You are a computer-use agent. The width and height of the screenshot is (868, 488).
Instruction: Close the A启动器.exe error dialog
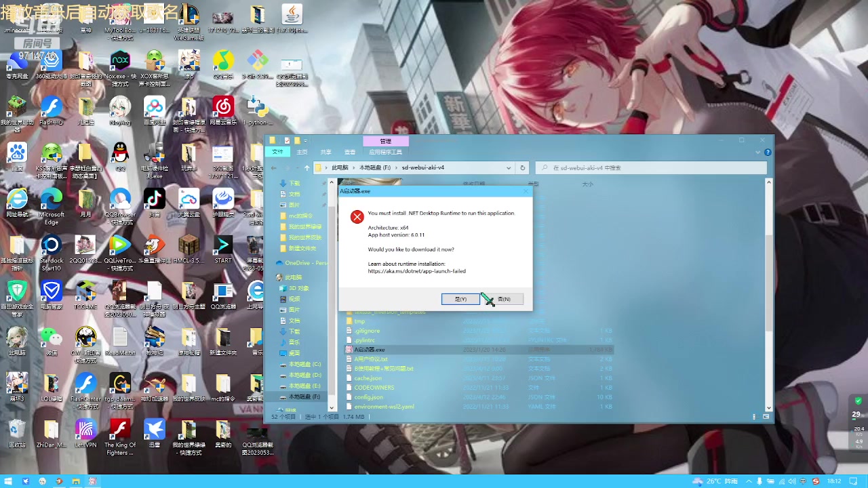coord(525,191)
